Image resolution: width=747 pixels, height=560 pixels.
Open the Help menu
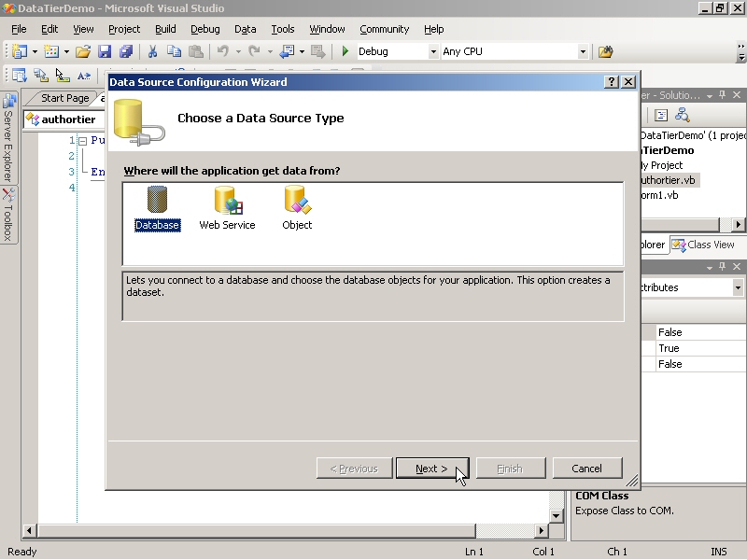click(433, 29)
